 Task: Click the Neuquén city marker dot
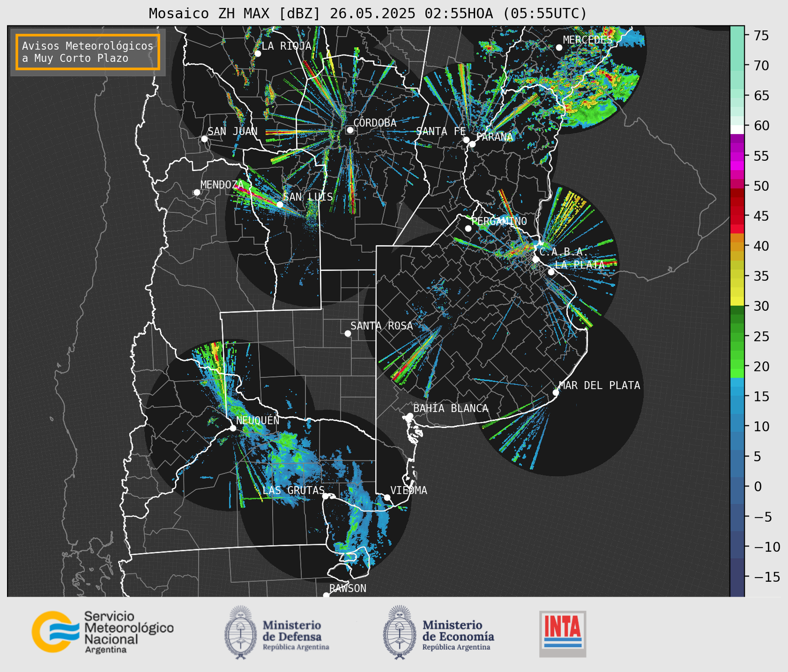[233, 428]
